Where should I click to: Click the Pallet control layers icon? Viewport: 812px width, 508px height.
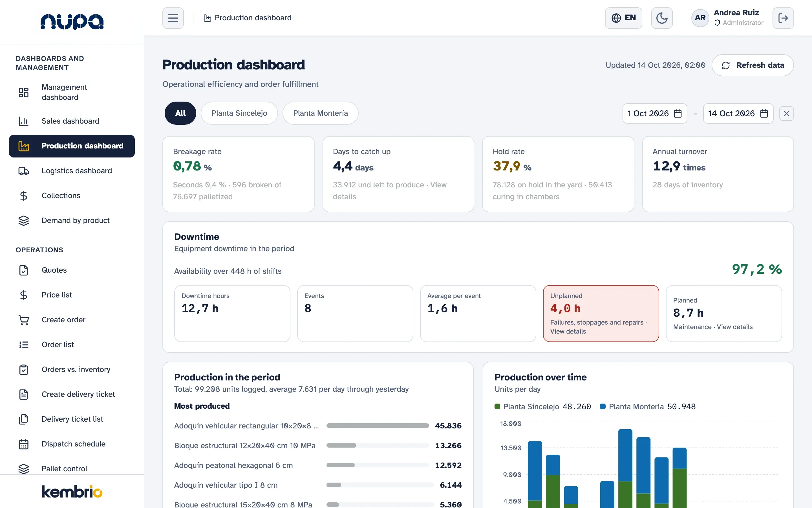coord(23,469)
